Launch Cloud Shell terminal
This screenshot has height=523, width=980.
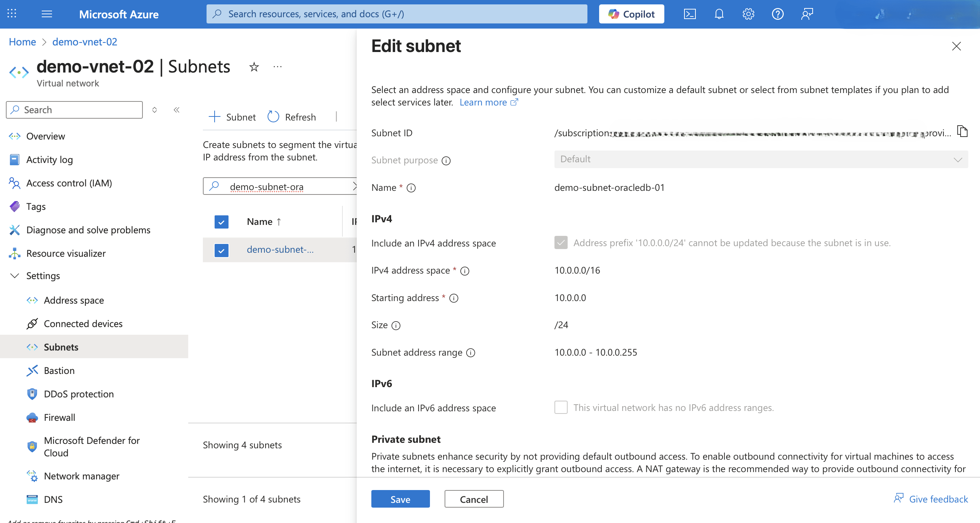pos(690,14)
